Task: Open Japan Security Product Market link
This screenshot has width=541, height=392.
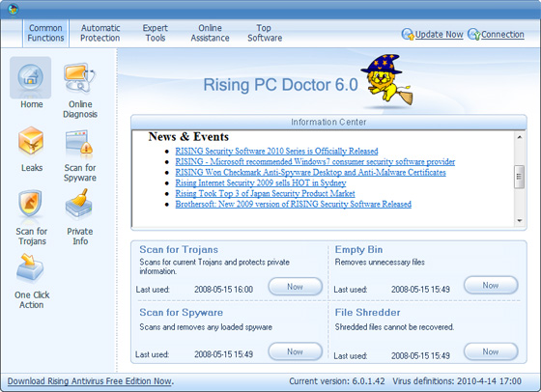Action: [x=265, y=193]
